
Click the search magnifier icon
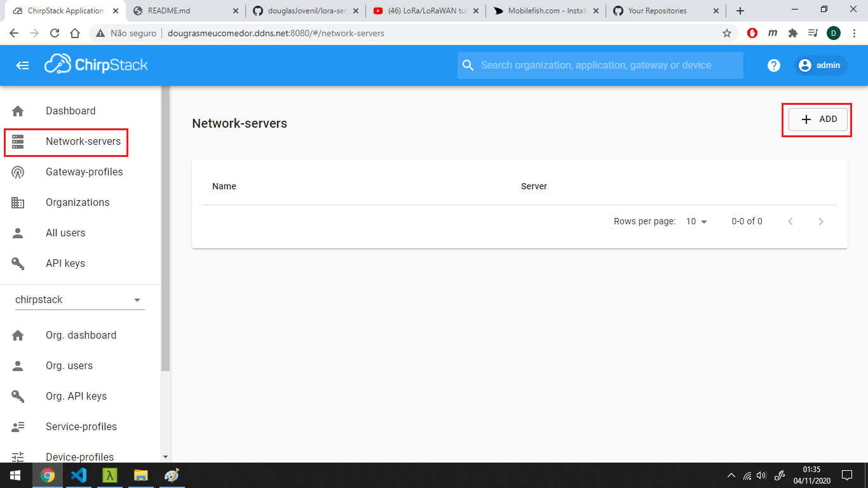tap(468, 65)
